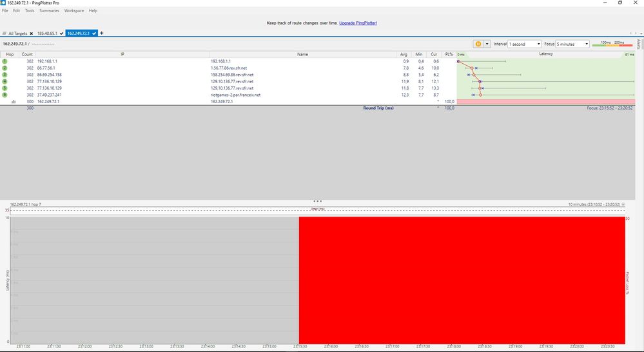Image resolution: width=644 pixels, height=352 pixels.
Task: Open the Workspace menu
Action: point(74,11)
